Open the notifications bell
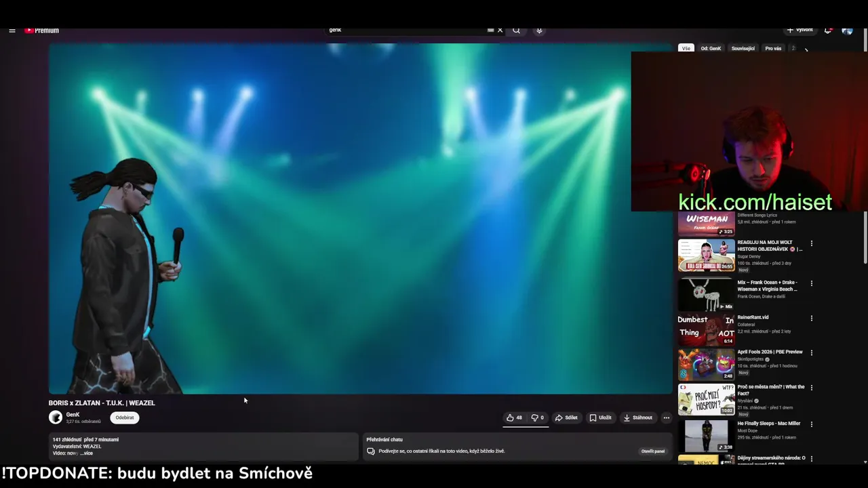 [828, 30]
